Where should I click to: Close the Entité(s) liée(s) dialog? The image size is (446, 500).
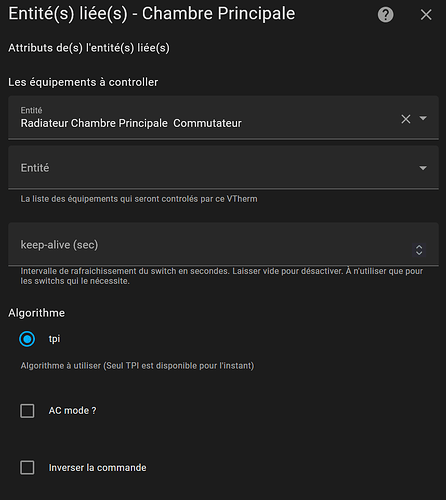click(x=426, y=15)
